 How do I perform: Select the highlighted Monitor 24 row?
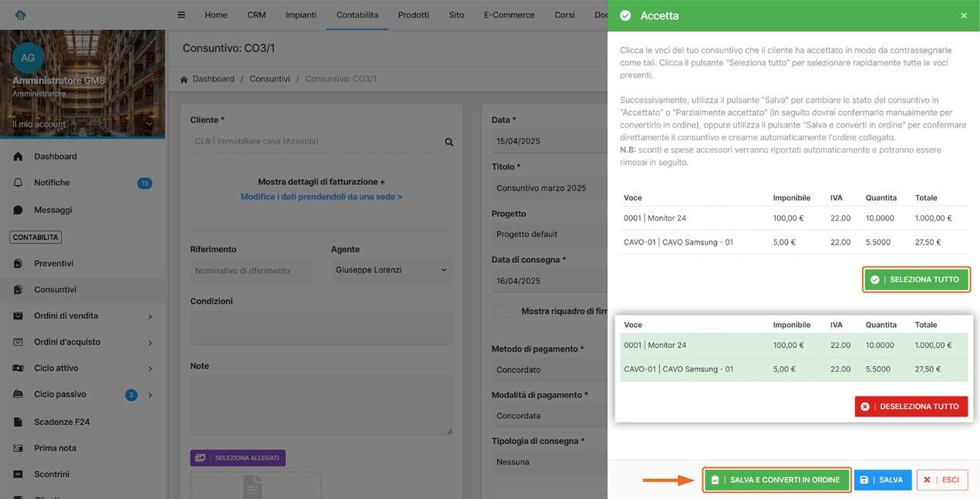click(x=793, y=346)
